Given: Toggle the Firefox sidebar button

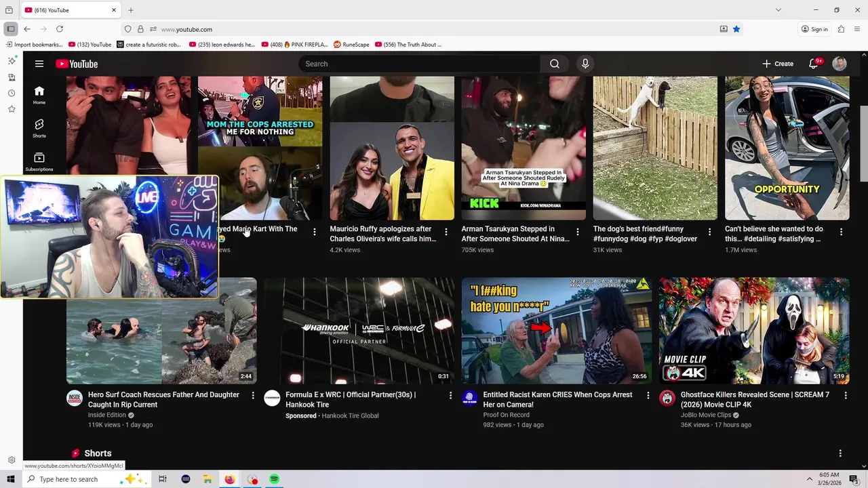Looking at the screenshot, I should pos(10,29).
